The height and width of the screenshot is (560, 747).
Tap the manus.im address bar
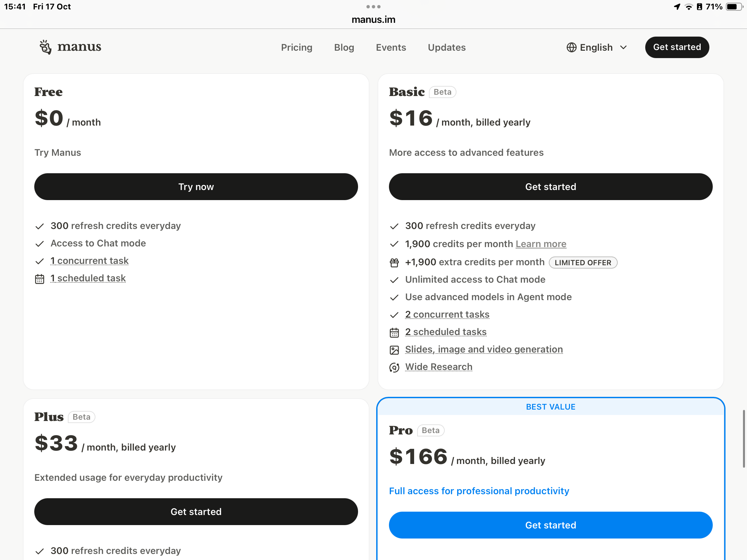(x=373, y=19)
